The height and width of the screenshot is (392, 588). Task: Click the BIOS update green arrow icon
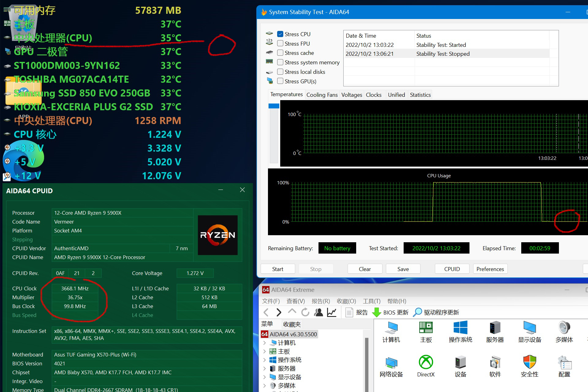point(376,312)
